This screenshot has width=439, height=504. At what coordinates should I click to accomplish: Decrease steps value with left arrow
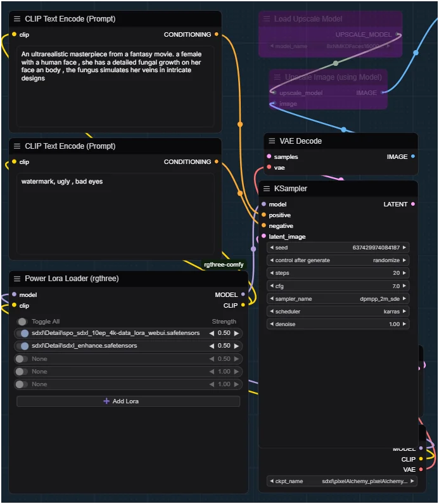[x=272, y=273]
